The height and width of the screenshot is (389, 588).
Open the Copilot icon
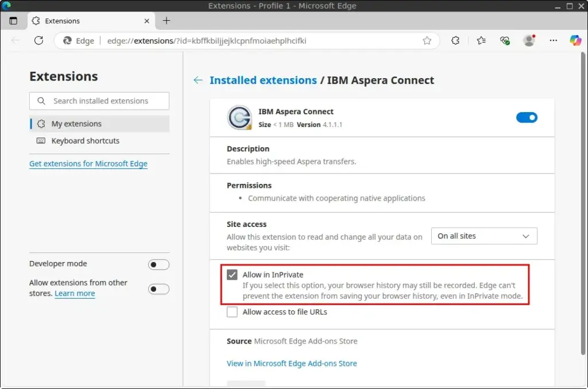click(575, 41)
